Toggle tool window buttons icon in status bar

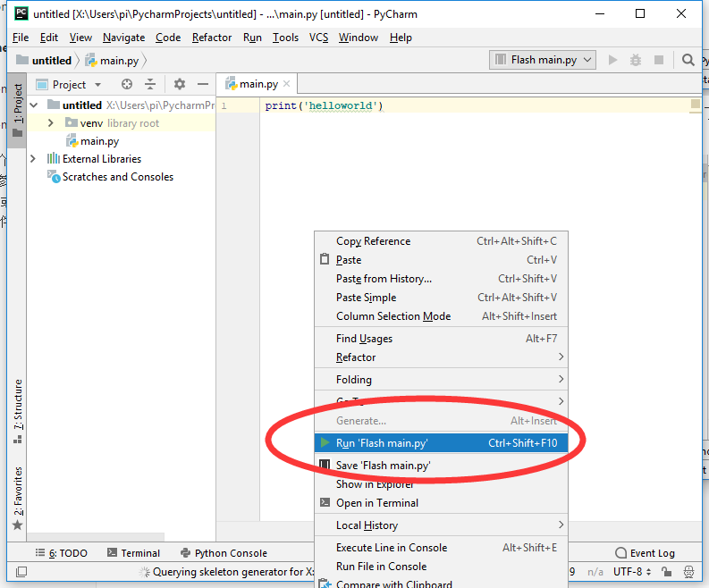tap(21, 572)
